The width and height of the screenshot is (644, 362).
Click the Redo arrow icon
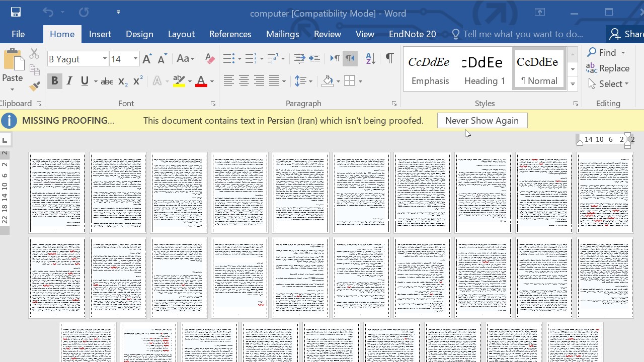84,13
